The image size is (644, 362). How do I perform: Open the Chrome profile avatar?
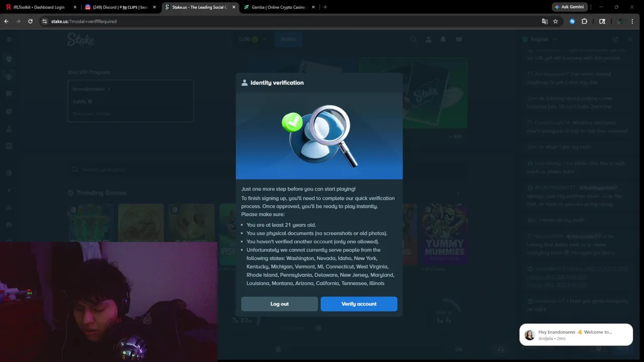[x=620, y=21]
